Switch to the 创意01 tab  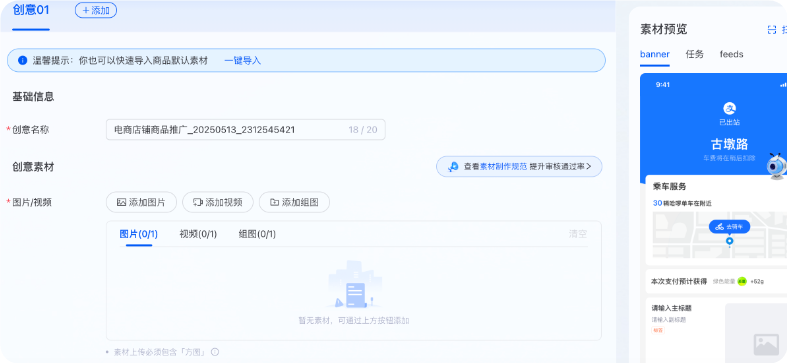pyautogui.click(x=31, y=11)
